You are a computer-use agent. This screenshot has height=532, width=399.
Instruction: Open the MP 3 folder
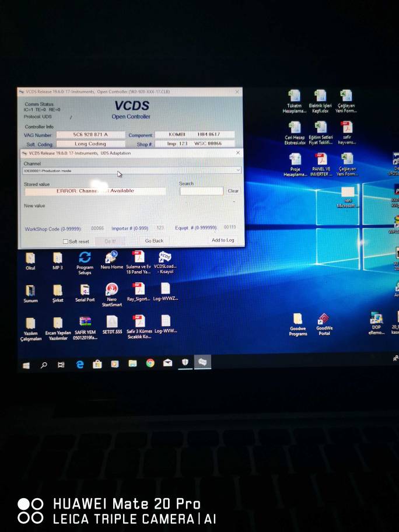click(58, 261)
